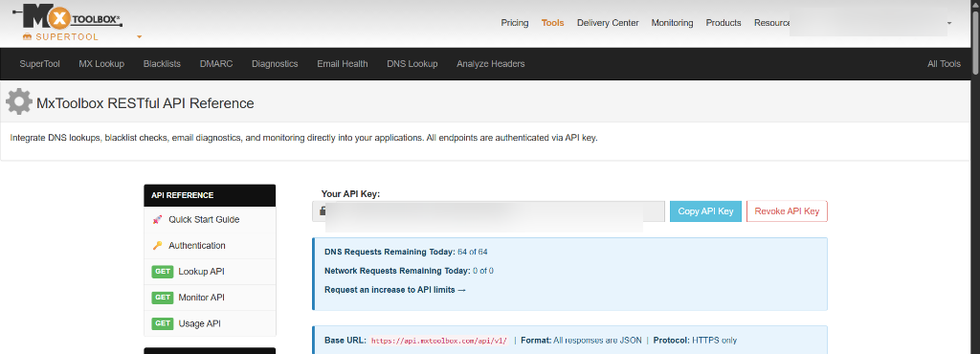Click the gear icon beside API Reference title
Screen dimensions: 980x354
click(x=19, y=101)
